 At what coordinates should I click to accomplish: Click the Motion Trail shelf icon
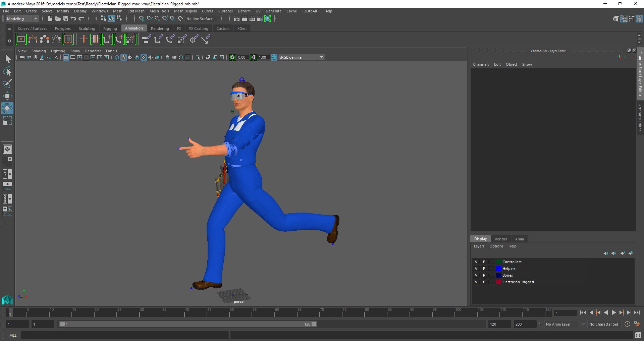tap(33, 39)
